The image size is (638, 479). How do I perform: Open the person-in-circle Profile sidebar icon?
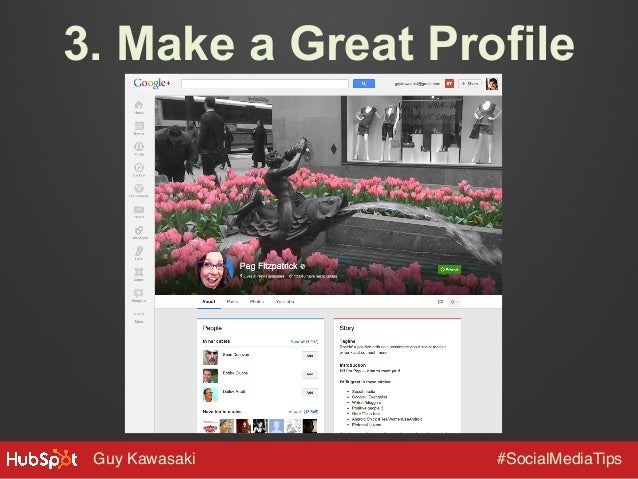tap(139, 147)
